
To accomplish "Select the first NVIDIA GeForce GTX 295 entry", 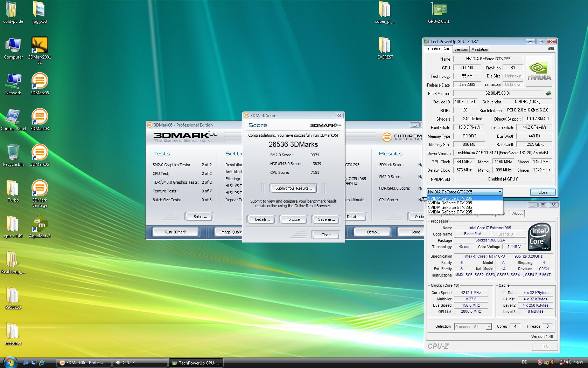I will coord(465,198).
